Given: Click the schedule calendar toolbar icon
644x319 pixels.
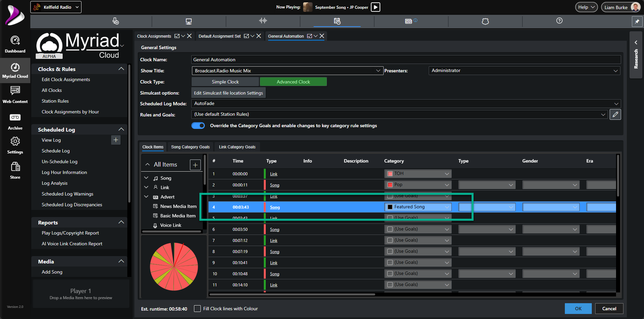Looking at the screenshot, I should coord(337,21).
